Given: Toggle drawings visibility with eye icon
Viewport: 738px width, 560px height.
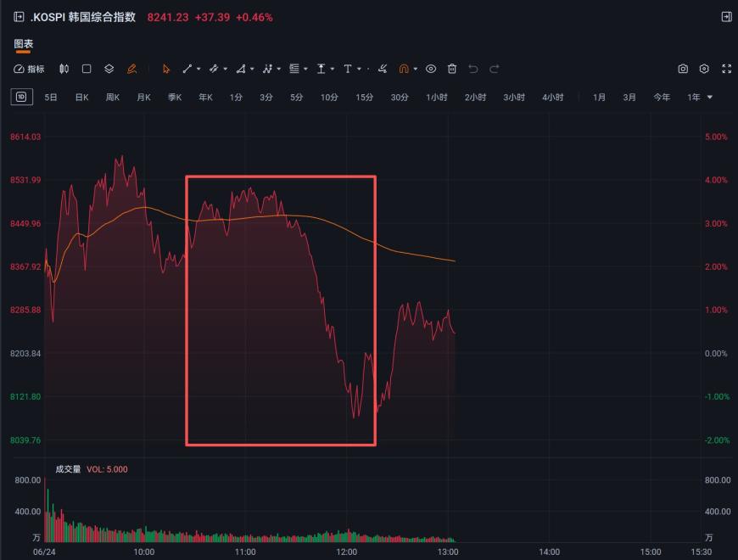Looking at the screenshot, I should pos(431,70).
